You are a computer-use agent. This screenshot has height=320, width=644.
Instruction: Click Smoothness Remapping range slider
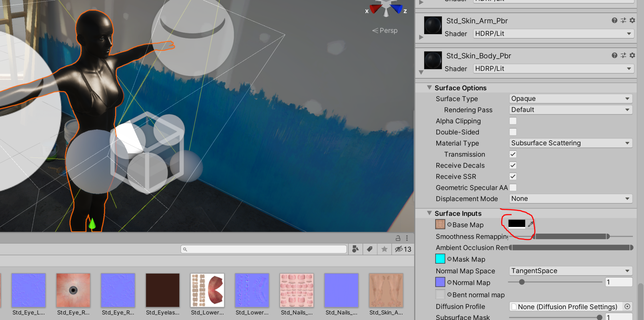coord(571,237)
